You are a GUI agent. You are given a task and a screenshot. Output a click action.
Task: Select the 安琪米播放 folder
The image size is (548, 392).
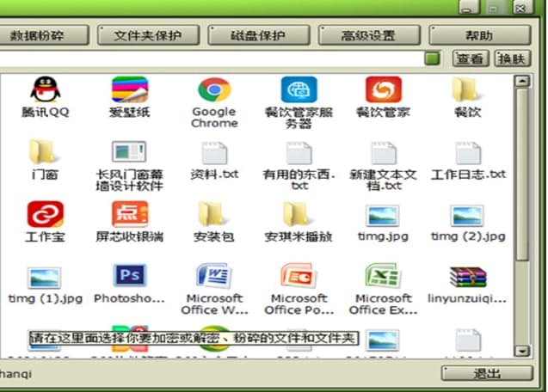[x=299, y=214]
